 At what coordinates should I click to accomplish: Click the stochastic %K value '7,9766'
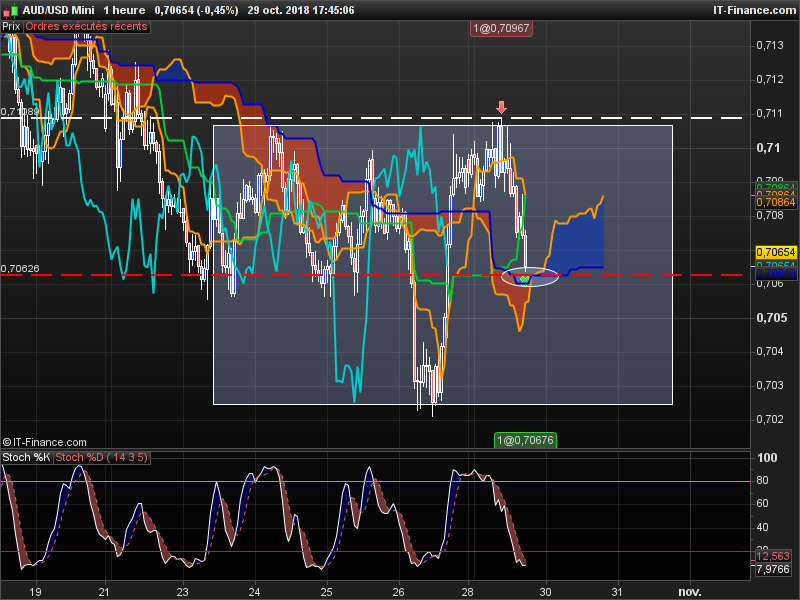point(772,569)
